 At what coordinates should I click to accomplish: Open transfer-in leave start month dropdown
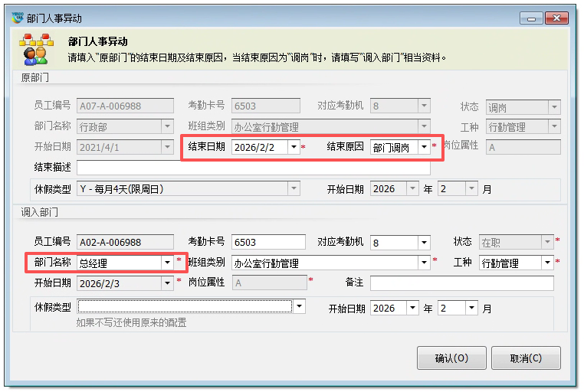point(472,308)
